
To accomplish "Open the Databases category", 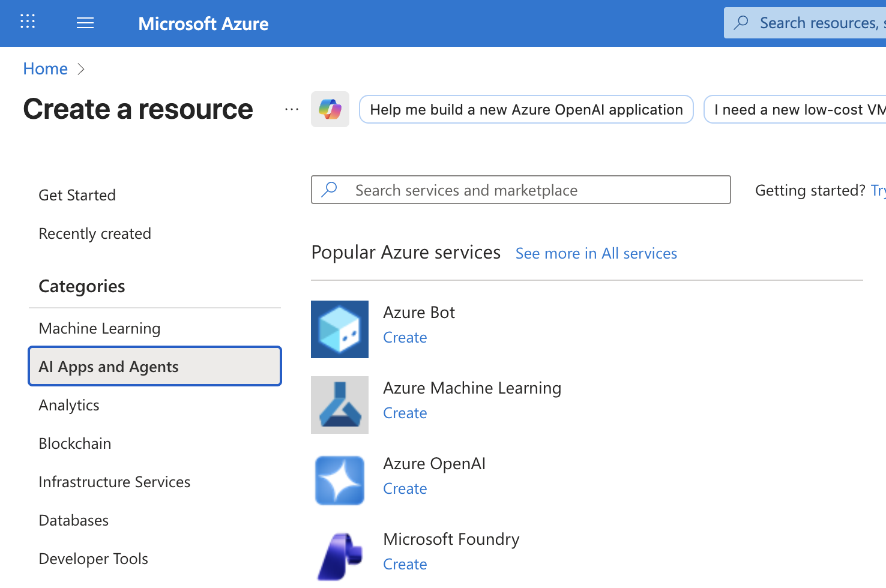I will click(73, 520).
